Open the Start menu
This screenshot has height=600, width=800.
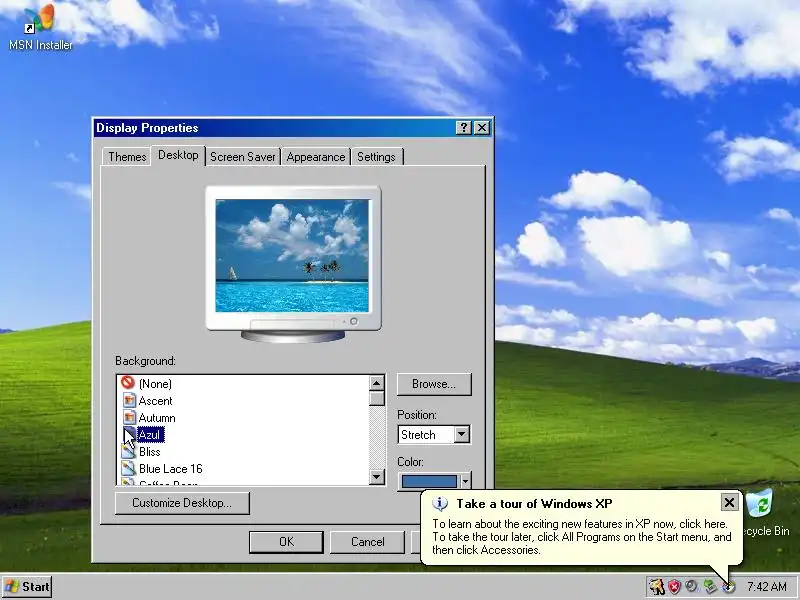(x=27, y=587)
